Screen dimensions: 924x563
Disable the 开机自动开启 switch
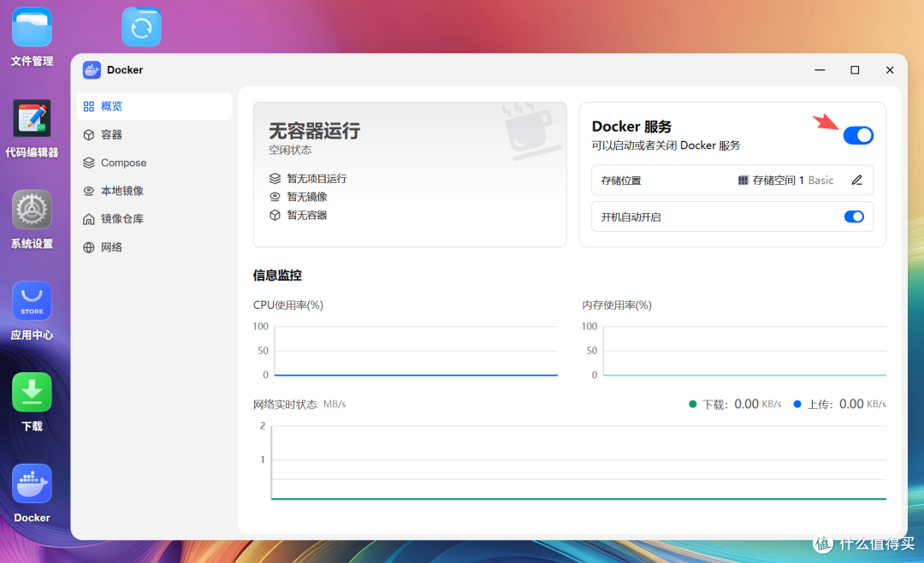tap(854, 216)
